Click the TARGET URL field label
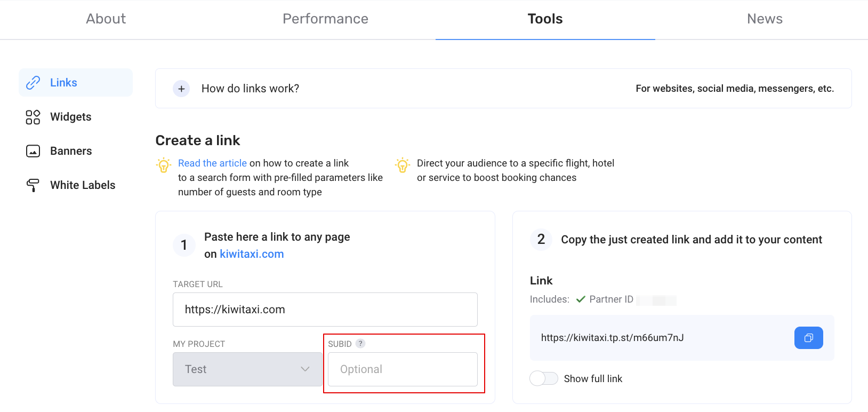Image resolution: width=868 pixels, height=412 pixels. [x=198, y=284]
